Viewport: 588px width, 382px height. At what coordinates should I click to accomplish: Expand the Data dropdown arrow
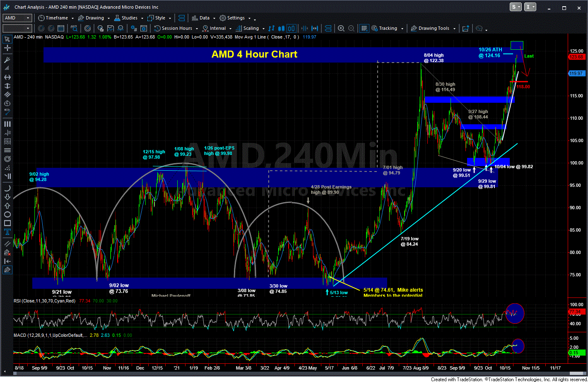[x=214, y=18]
